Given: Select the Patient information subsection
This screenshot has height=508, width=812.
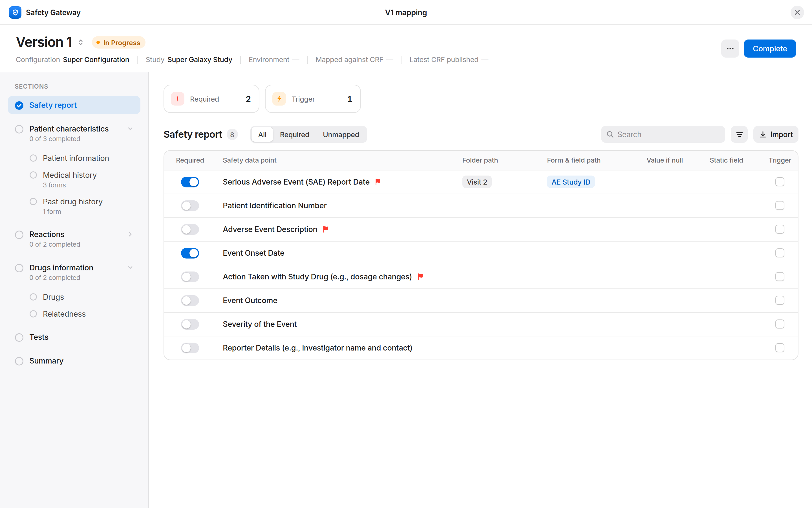Looking at the screenshot, I should 76,158.
